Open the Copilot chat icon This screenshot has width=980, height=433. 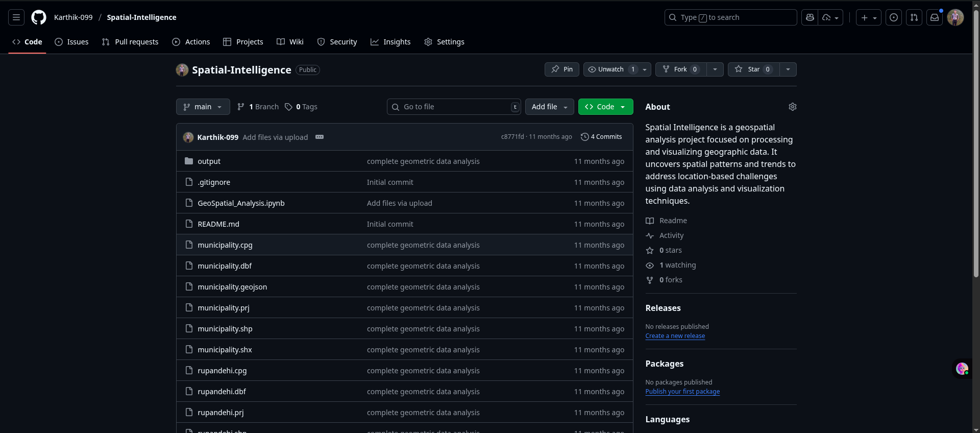coord(810,17)
